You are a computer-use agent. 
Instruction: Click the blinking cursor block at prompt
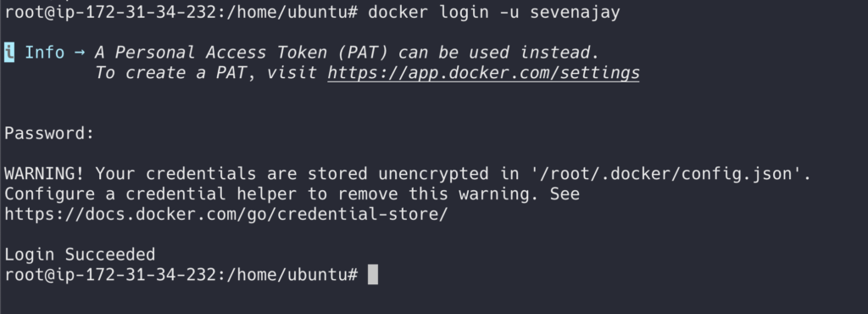373,274
